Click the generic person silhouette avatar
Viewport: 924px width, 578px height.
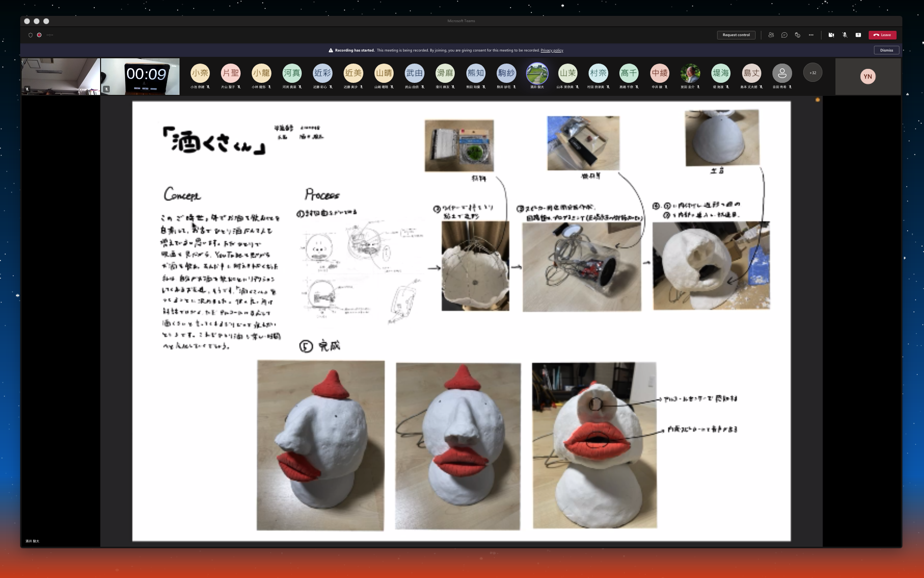(782, 73)
